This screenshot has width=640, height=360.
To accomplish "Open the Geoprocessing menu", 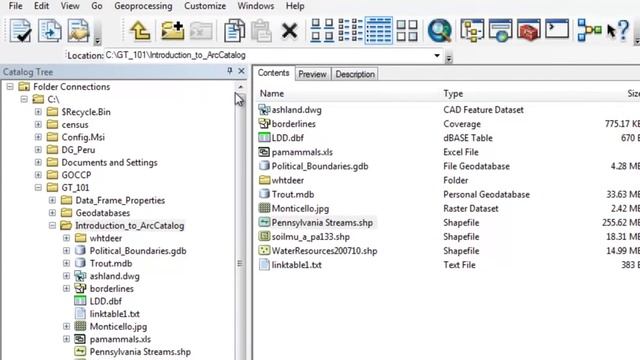I will (143, 6).
